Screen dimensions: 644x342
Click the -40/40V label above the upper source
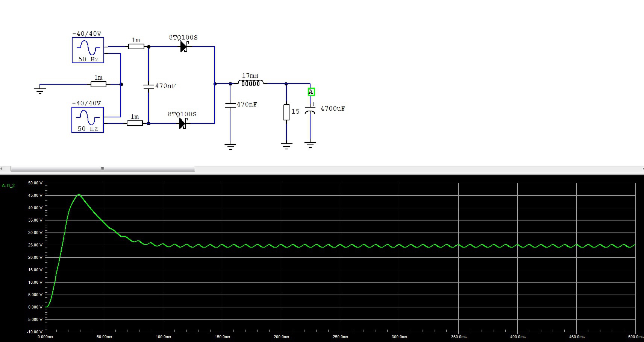coord(87,33)
